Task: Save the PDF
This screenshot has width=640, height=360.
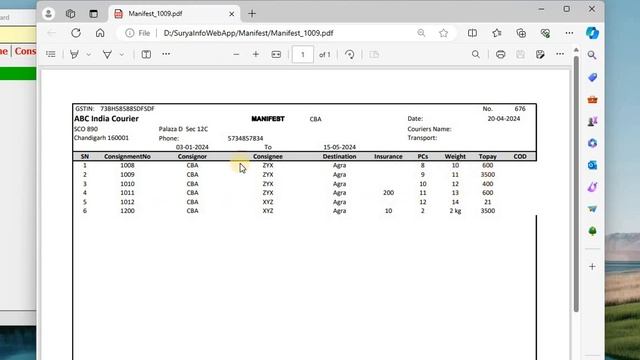Action: (x=520, y=54)
